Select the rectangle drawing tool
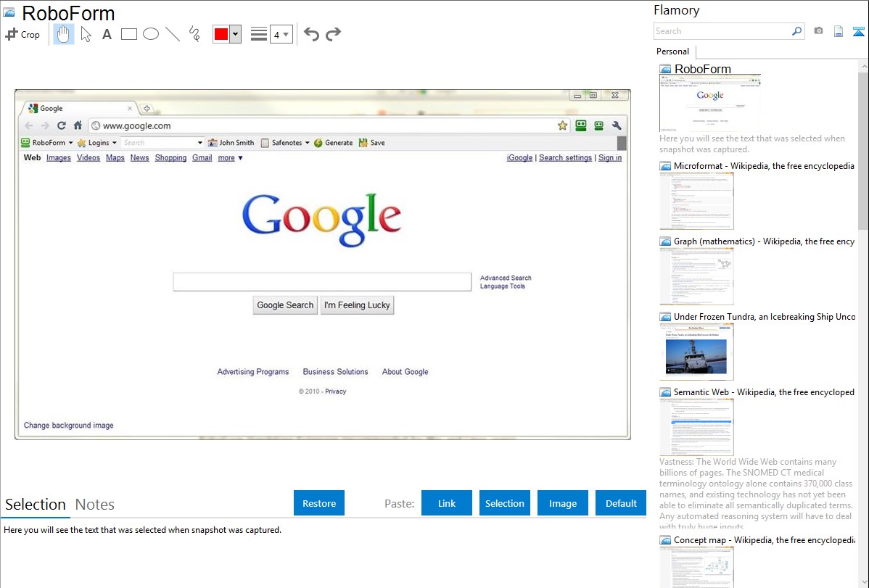The width and height of the screenshot is (869, 588). click(129, 34)
